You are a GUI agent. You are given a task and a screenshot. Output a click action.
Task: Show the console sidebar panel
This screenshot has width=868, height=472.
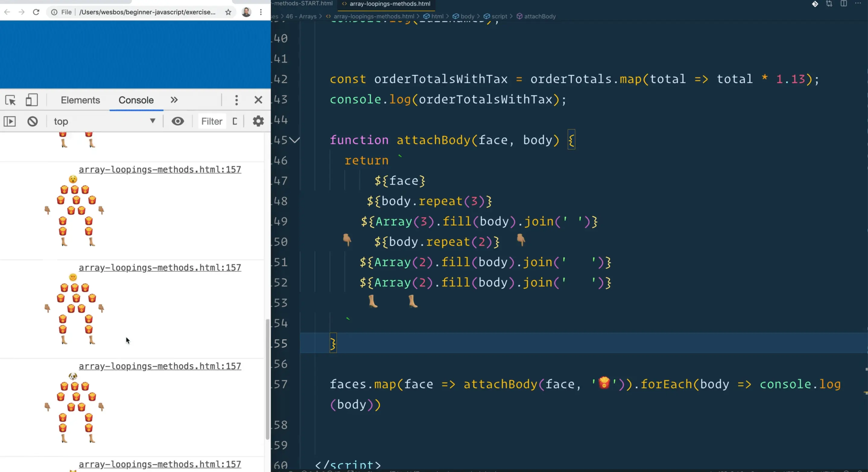click(10, 121)
